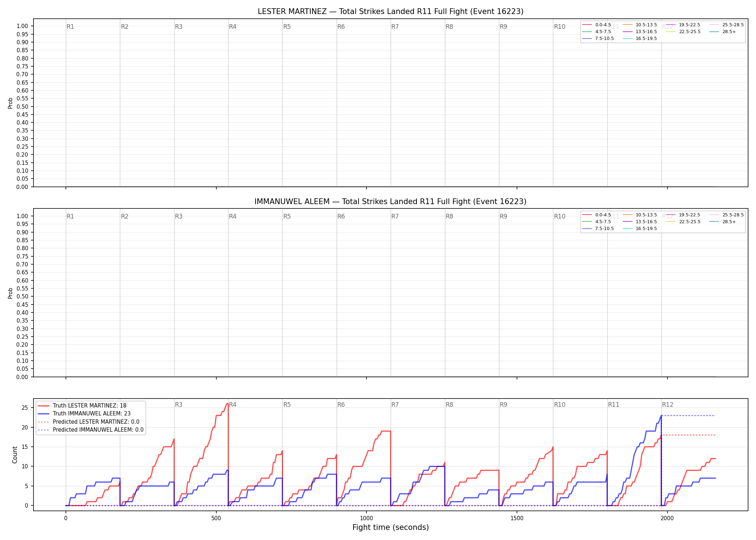Click R6 round marker in Lester Martinez chart
Viewport: 756px width, 540px height.
tap(341, 27)
